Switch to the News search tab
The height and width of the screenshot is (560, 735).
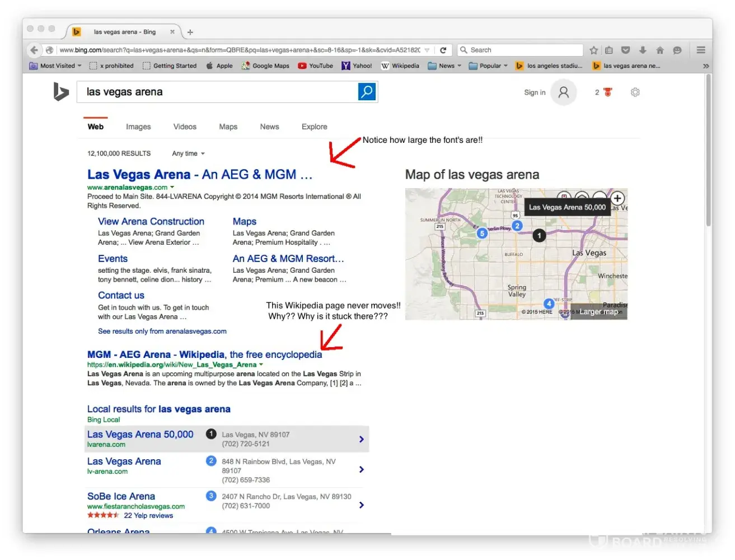(x=269, y=127)
